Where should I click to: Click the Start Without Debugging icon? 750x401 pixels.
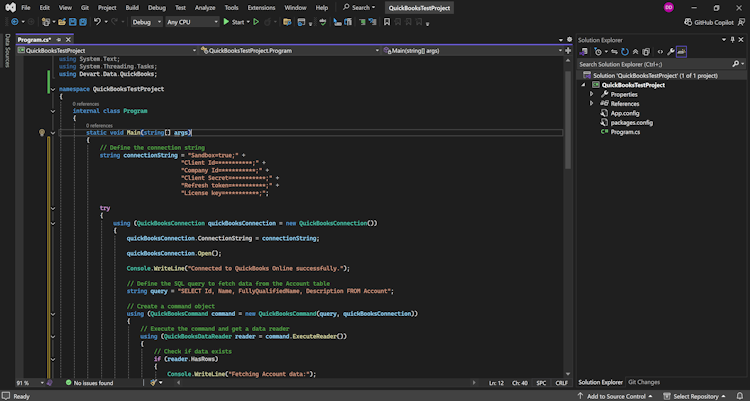point(256,21)
